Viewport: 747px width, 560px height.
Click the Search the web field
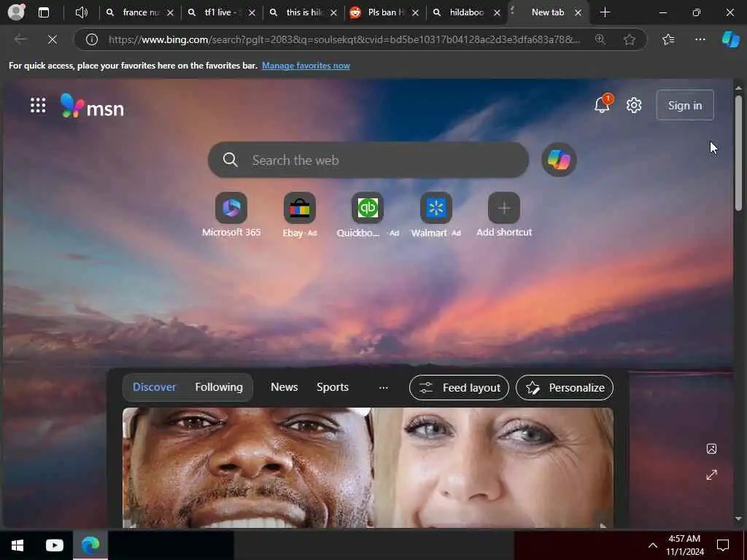[368, 160]
